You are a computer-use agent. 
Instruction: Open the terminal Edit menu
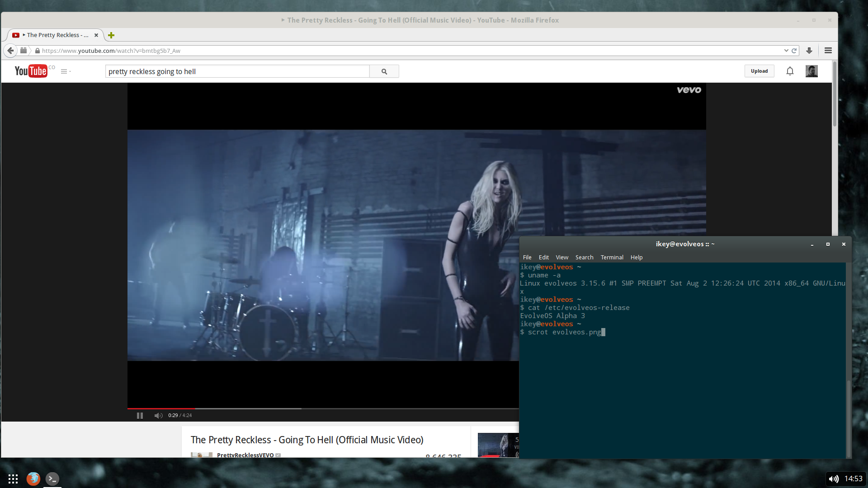(544, 257)
